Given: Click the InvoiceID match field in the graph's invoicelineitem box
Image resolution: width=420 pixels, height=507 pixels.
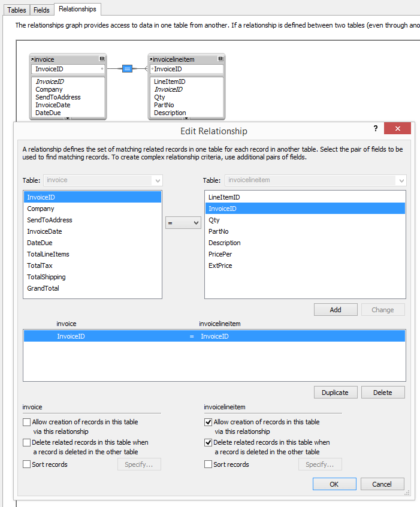Looking at the screenshot, I should click(186, 69).
